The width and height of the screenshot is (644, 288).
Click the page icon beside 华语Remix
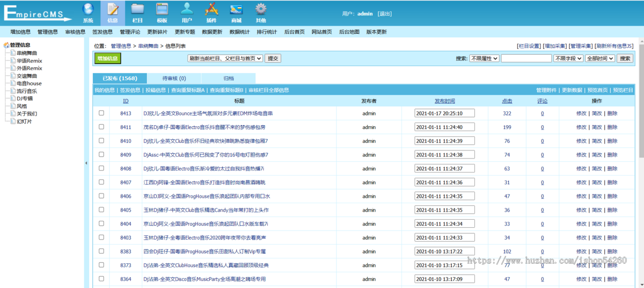coord(13,61)
